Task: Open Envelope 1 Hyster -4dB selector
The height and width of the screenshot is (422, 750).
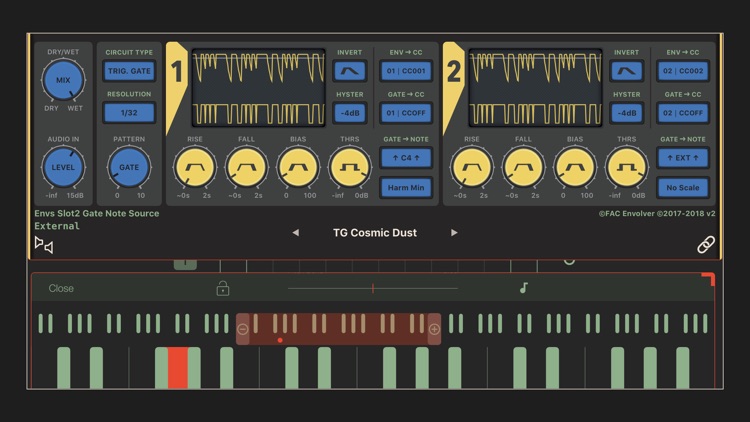Action: [x=350, y=113]
